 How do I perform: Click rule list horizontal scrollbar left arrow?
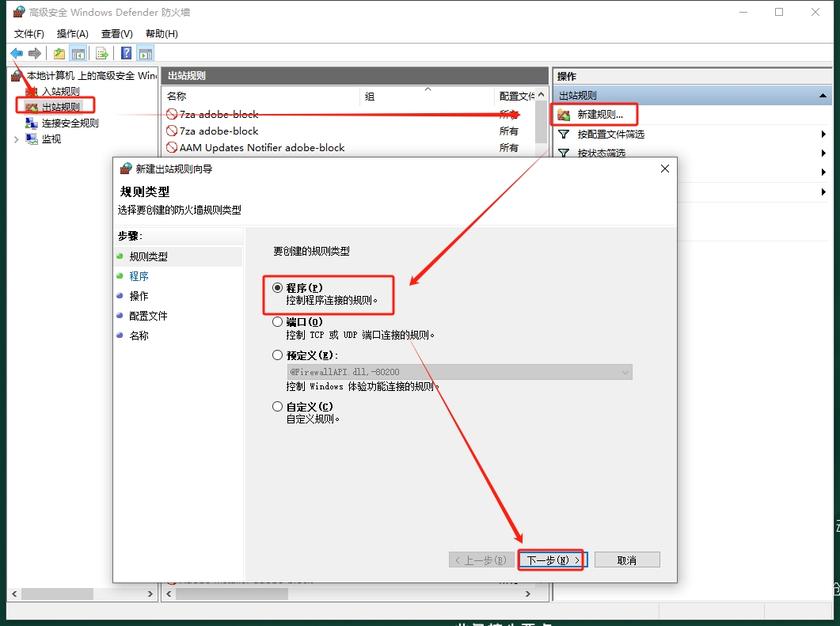[x=169, y=594]
